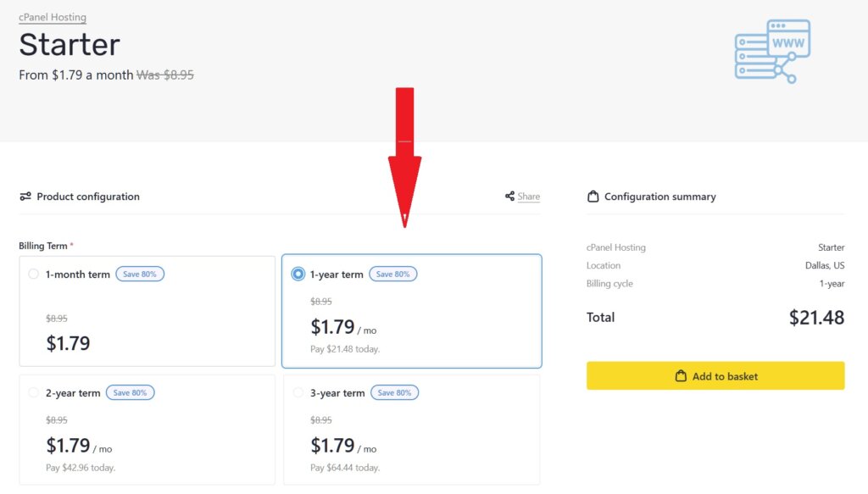Click the Save 80% badge on 3-year term

click(394, 392)
